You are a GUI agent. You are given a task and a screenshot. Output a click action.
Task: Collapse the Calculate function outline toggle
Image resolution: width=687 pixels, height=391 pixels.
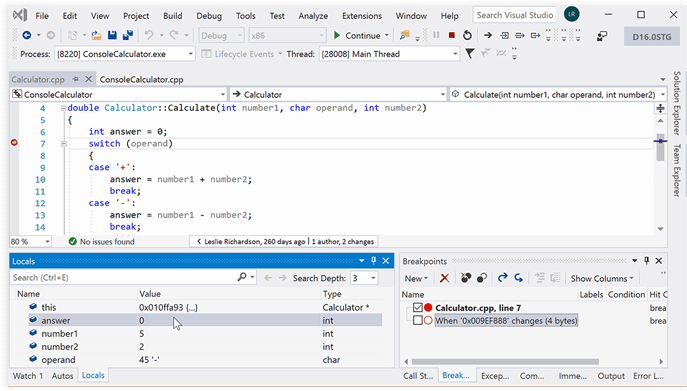[64, 108]
